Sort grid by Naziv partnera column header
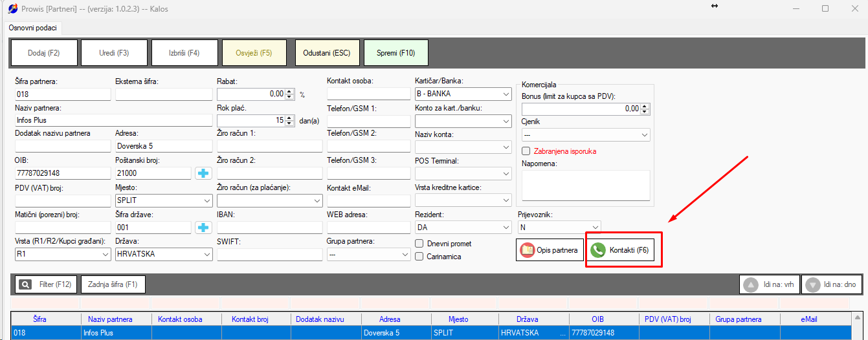The height and width of the screenshot is (340, 868). (x=108, y=319)
